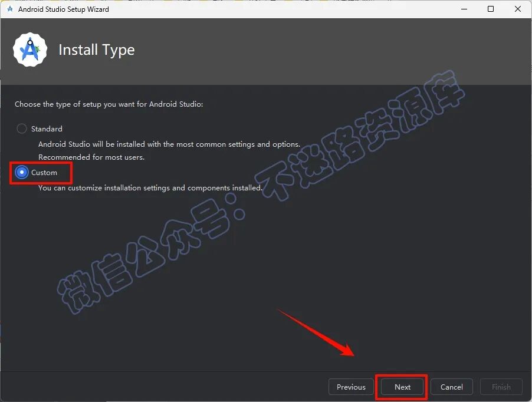Click the 'most common settings and options' description

(169, 144)
